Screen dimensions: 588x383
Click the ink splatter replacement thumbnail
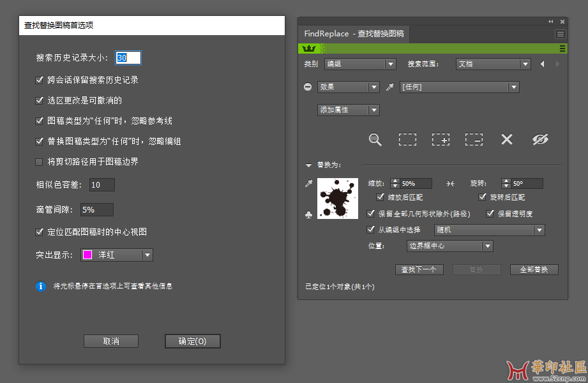tap(338, 199)
